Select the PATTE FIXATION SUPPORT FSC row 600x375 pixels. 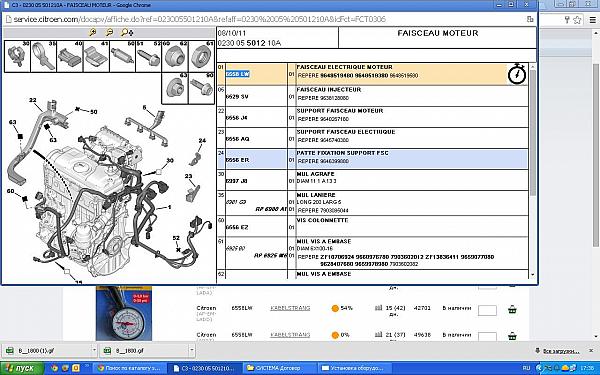coord(372,159)
